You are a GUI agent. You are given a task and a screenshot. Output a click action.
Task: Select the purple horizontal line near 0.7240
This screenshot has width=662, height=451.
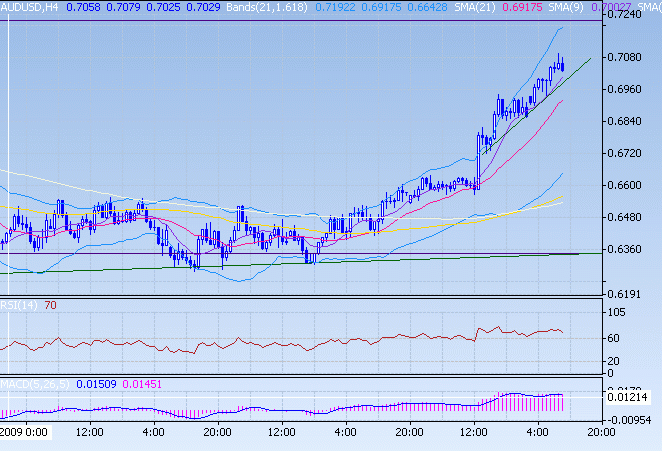click(300, 21)
